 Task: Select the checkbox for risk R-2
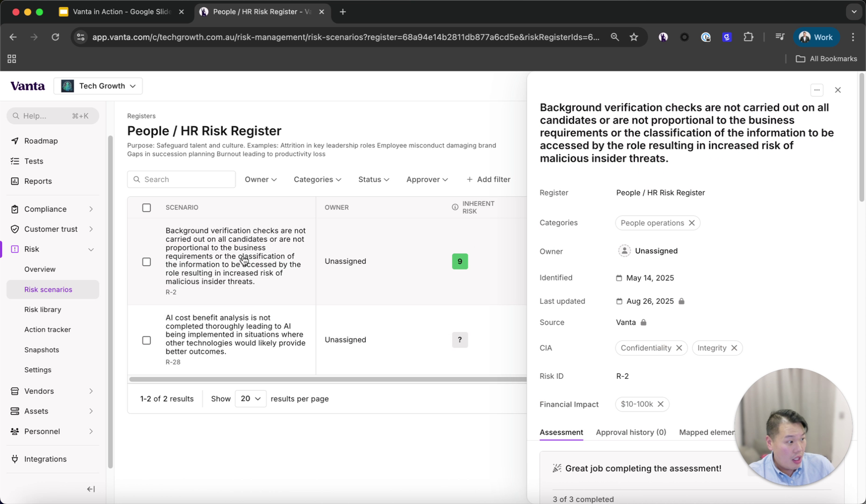coord(146,262)
